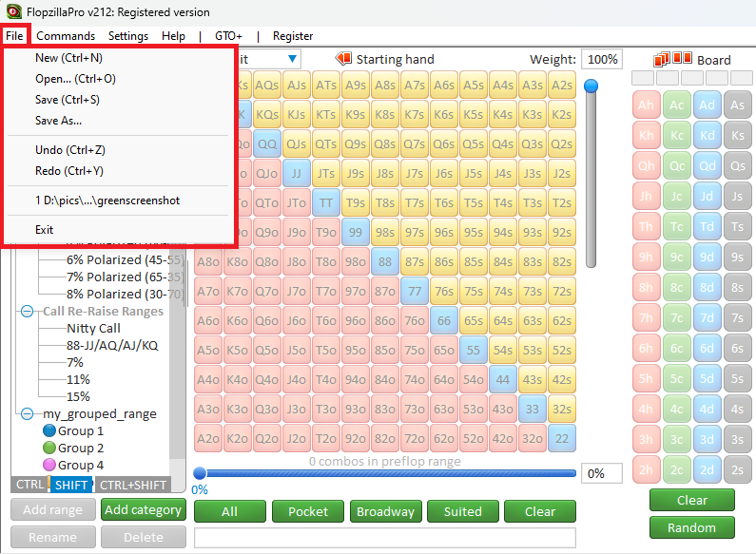The image size is (756, 554).
Task: Open the dropdown above the hand matrix
Action: point(291,59)
